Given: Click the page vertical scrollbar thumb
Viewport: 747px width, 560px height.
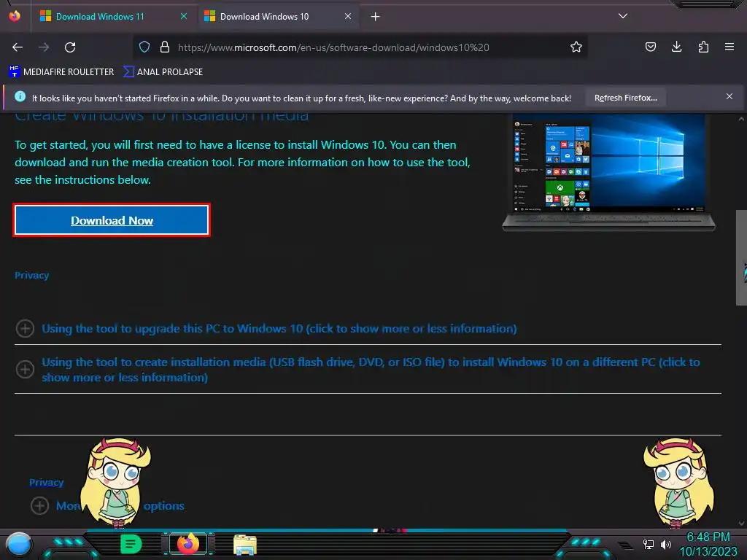Looking at the screenshot, I should click(741, 257).
